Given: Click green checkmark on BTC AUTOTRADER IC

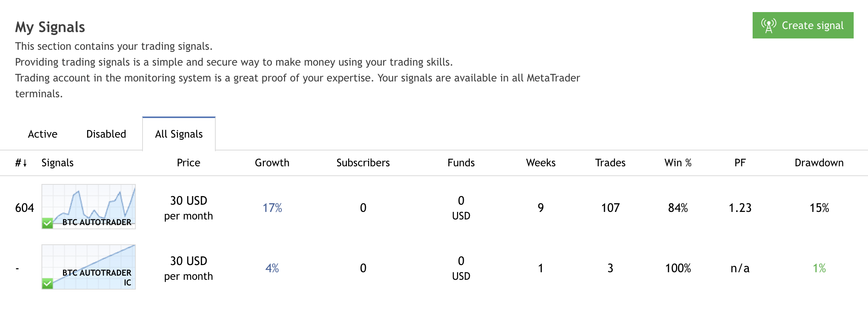Looking at the screenshot, I should [x=48, y=284].
